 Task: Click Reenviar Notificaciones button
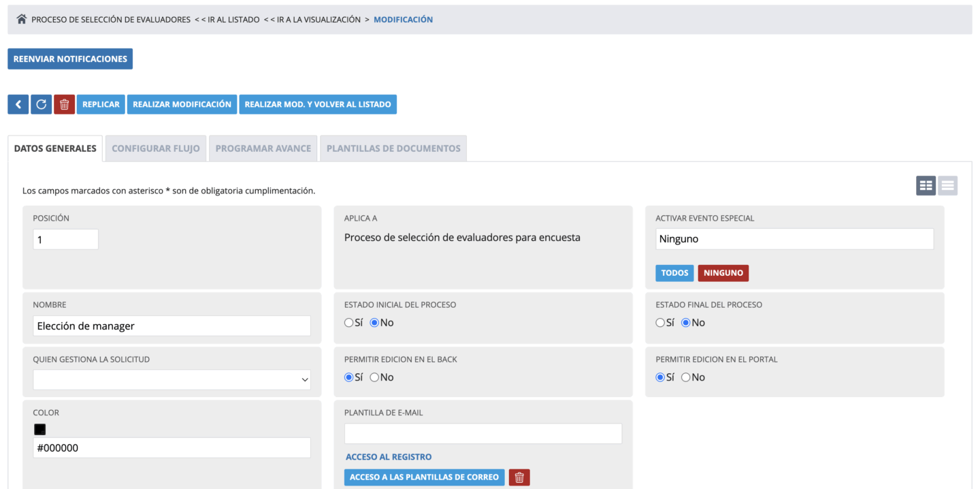pyautogui.click(x=70, y=59)
